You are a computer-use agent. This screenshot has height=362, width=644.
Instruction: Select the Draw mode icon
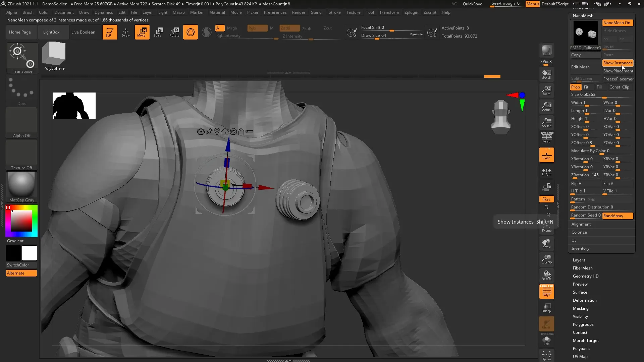click(126, 32)
